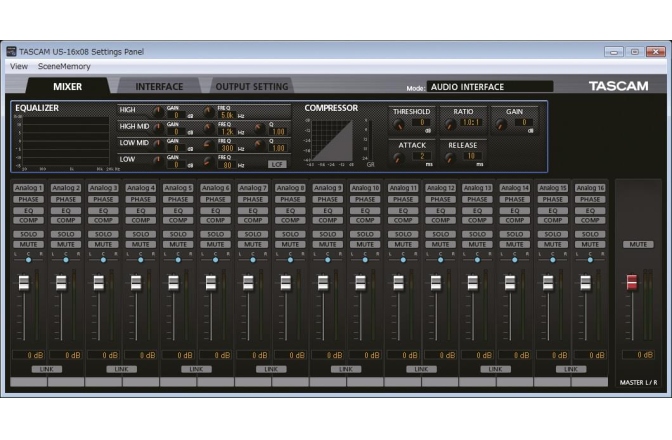The height and width of the screenshot is (440, 672).
Task: Select the Analog 8 channel label
Action: tap(290, 188)
